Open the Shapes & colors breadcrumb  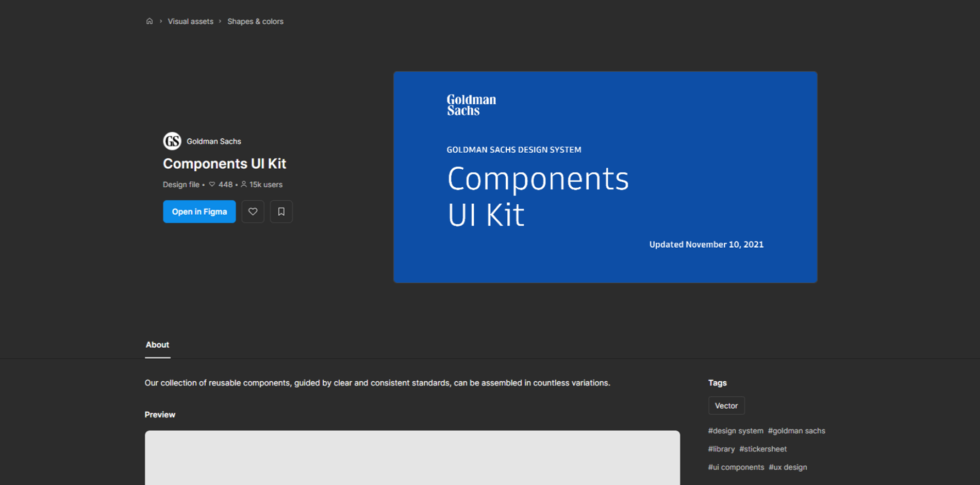click(255, 21)
